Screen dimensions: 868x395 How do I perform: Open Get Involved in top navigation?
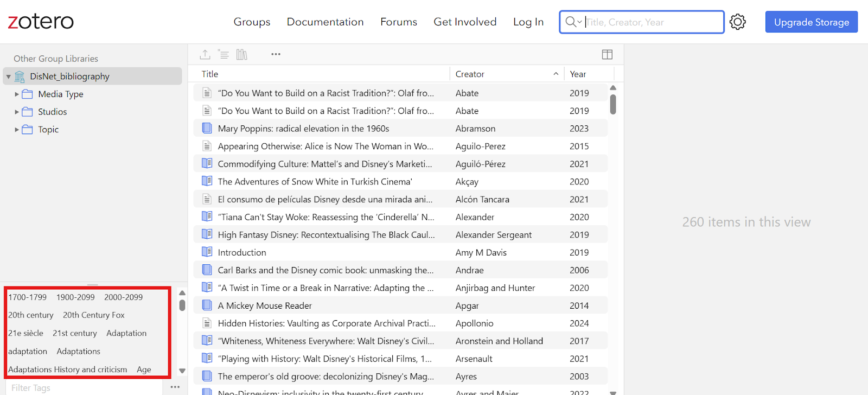pyautogui.click(x=465, y=22)
